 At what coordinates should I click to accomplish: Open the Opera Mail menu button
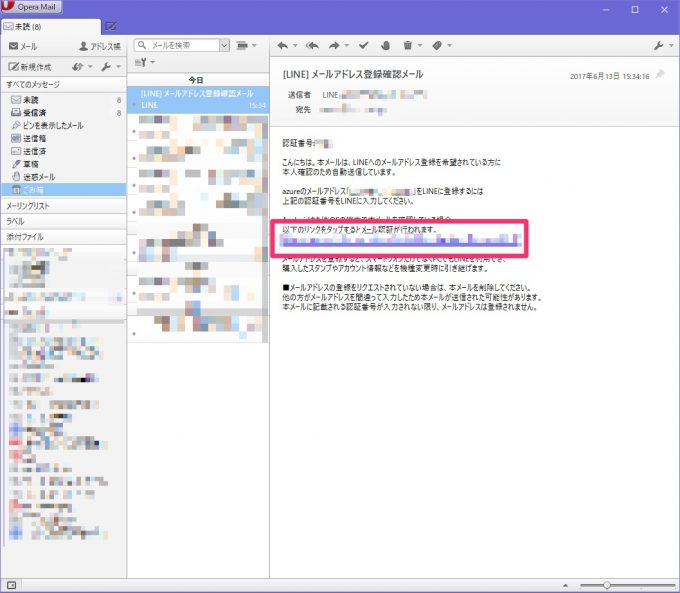pyautogui.click(x=31, y=7)
